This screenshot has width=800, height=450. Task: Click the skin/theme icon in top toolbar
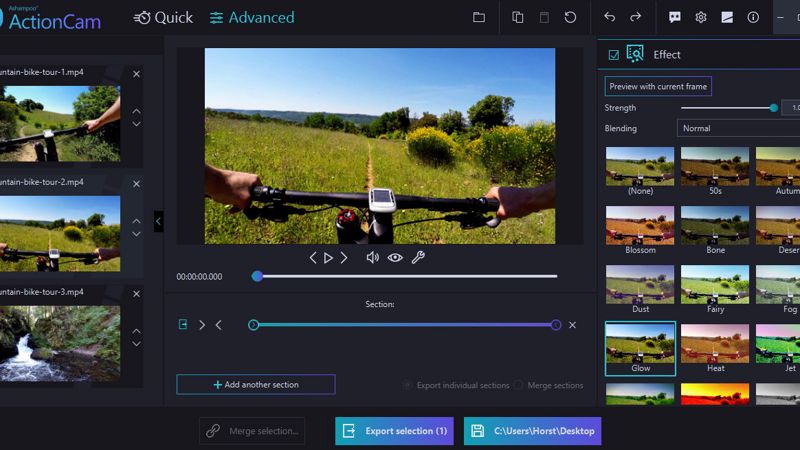coord(727,17)
